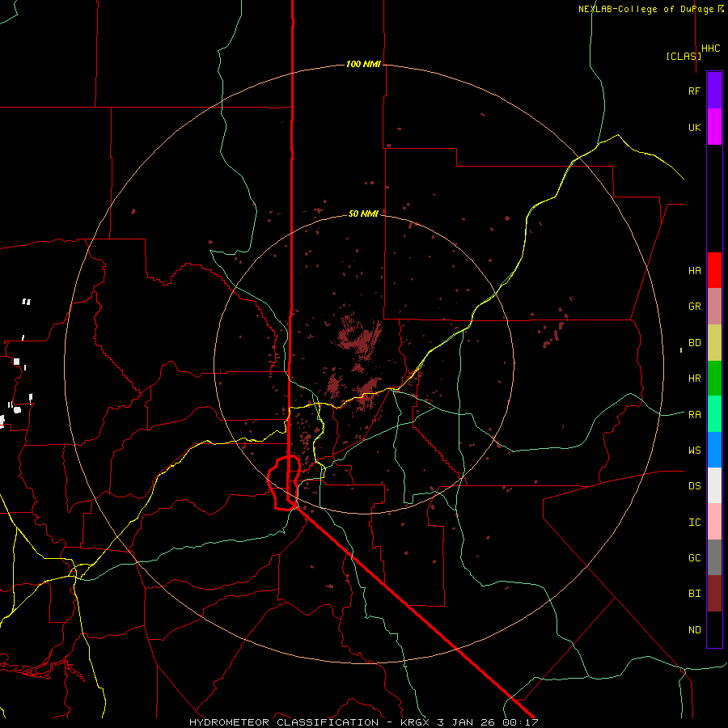Viewport: 728px width, 728px height.
Task: Click the 50 NMI range ring label
Action: click(363, 214)
